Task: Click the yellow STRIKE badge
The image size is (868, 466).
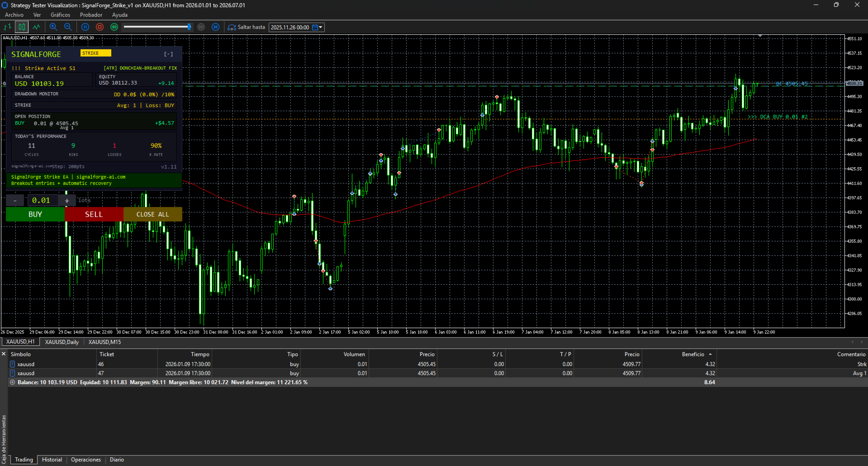Action: coord(96,53)
